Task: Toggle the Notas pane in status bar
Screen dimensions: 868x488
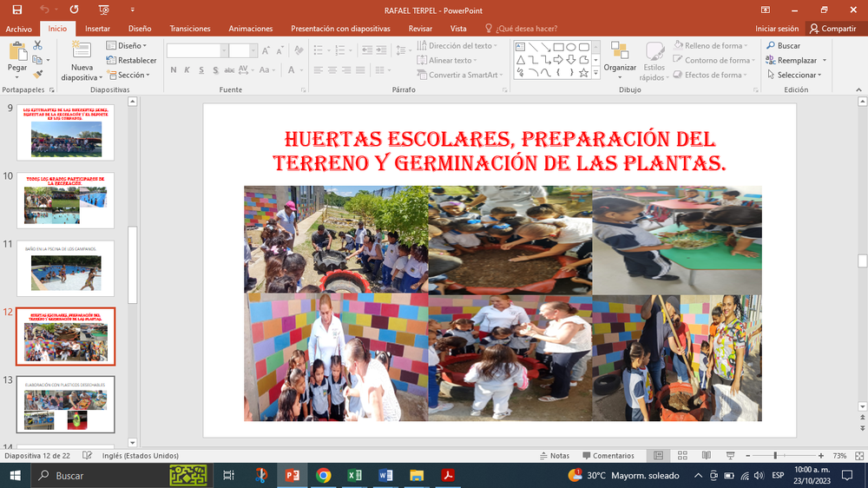Action: tap(554, 456)
